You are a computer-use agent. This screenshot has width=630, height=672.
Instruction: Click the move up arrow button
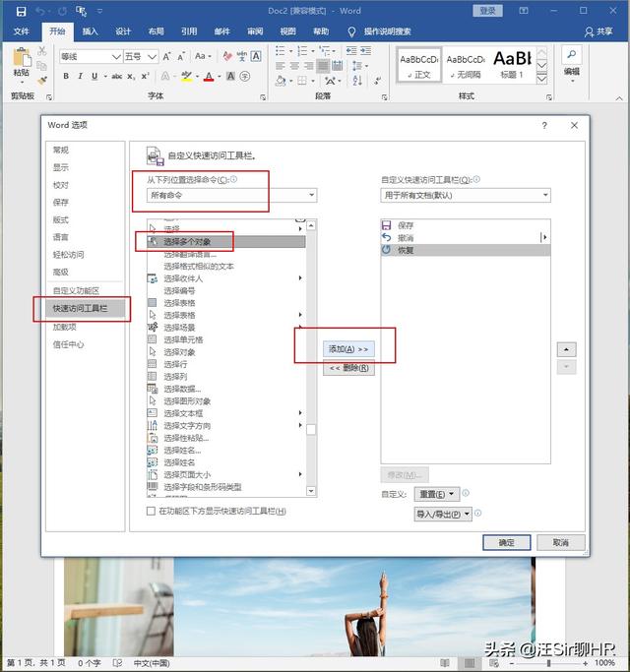click(566, 349)
